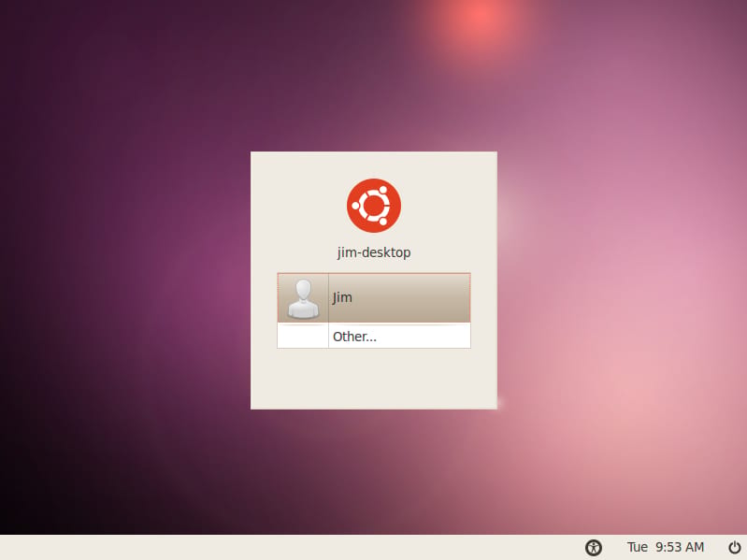Screen dimensions: 747x560
Task: Click the power shutdown icon
Action: tap(735, 548)
